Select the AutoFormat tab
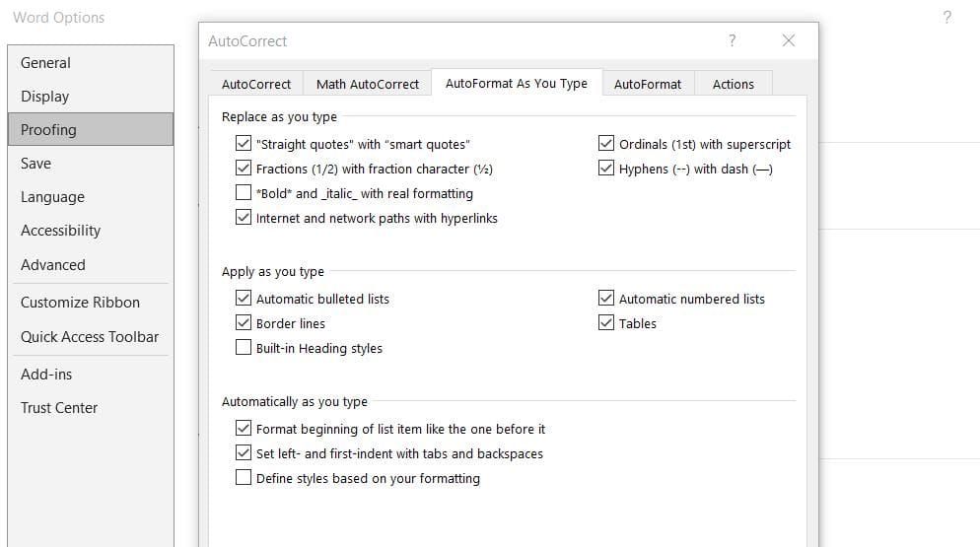The image size is (980, 547). coord(647,84)
